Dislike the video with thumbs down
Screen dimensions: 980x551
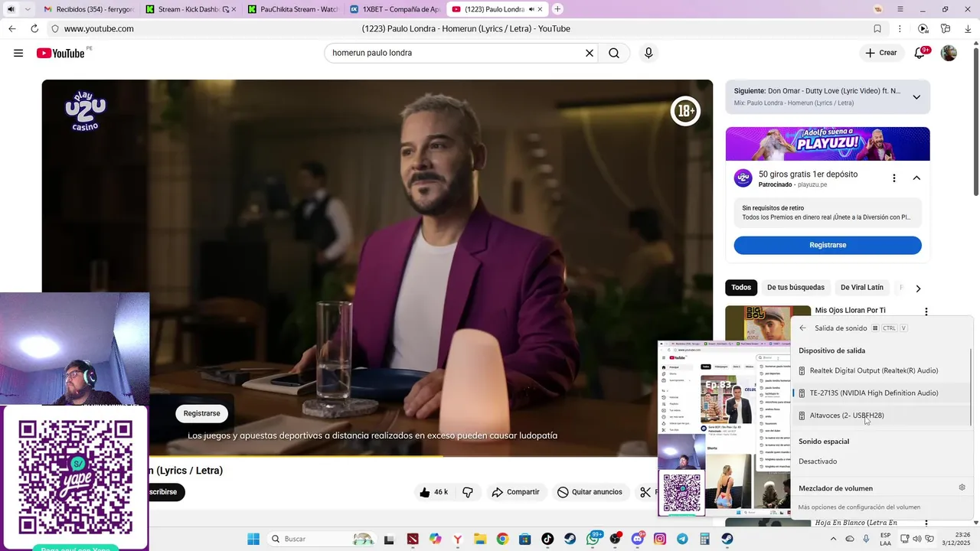[468, 492]
